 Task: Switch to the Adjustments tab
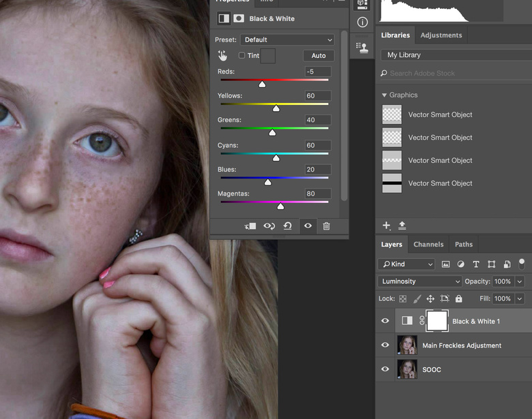pos(441,35)
